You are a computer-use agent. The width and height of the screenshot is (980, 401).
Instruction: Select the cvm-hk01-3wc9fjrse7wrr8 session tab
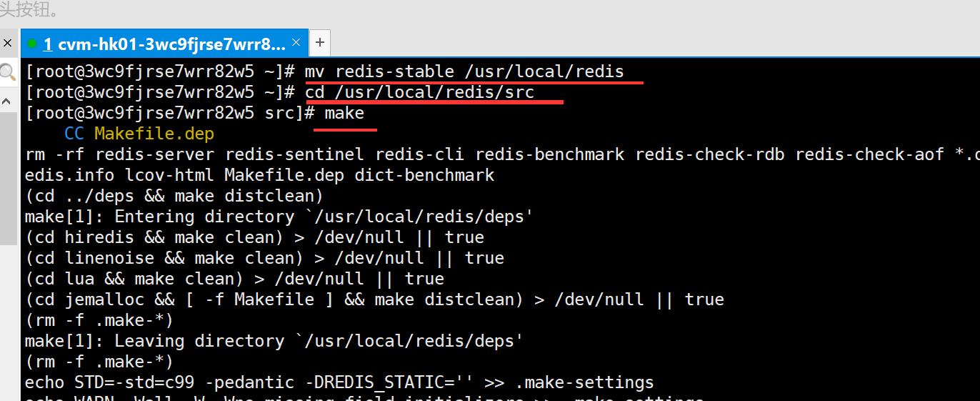pyautogui.click(x=164, y=44)
